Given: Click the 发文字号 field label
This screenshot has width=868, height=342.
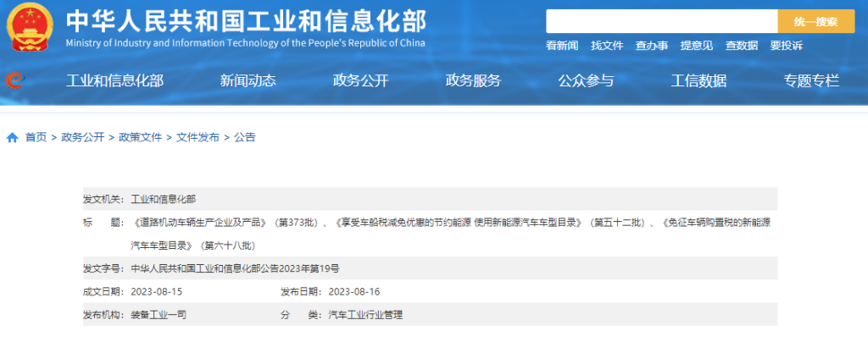Looking at the screenshot, I should 104,269.
